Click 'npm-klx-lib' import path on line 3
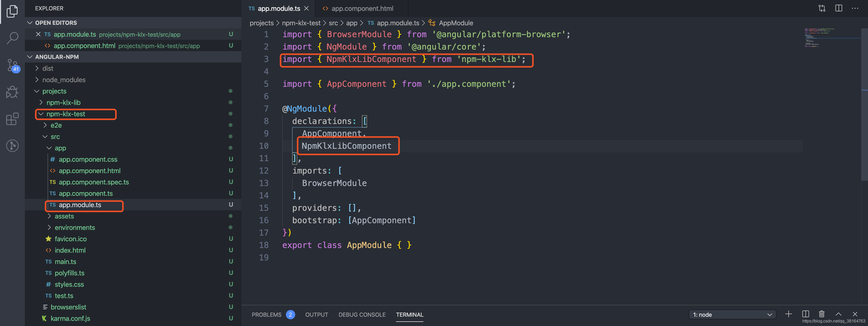This screenshot has height=326, width=868. point(488,59)
